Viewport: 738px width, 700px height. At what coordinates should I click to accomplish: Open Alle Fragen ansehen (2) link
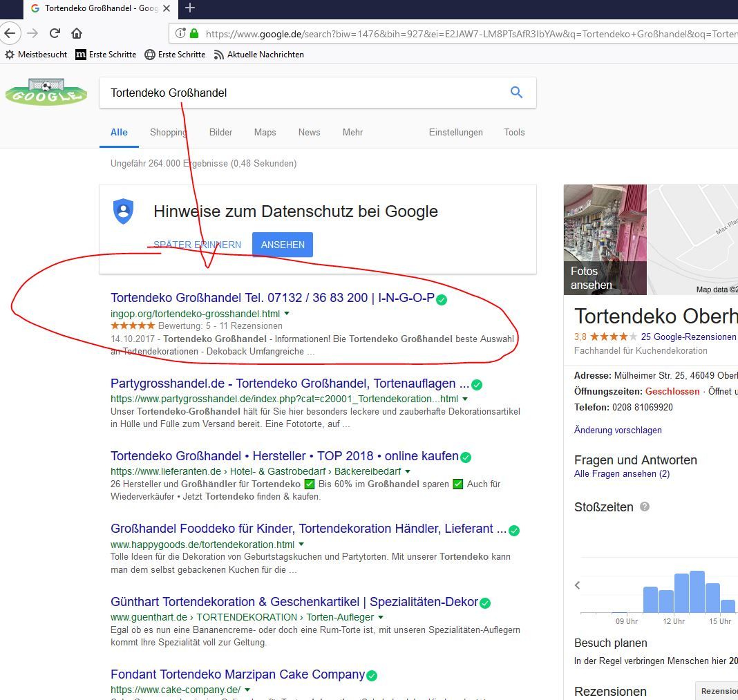pos(621,473)
